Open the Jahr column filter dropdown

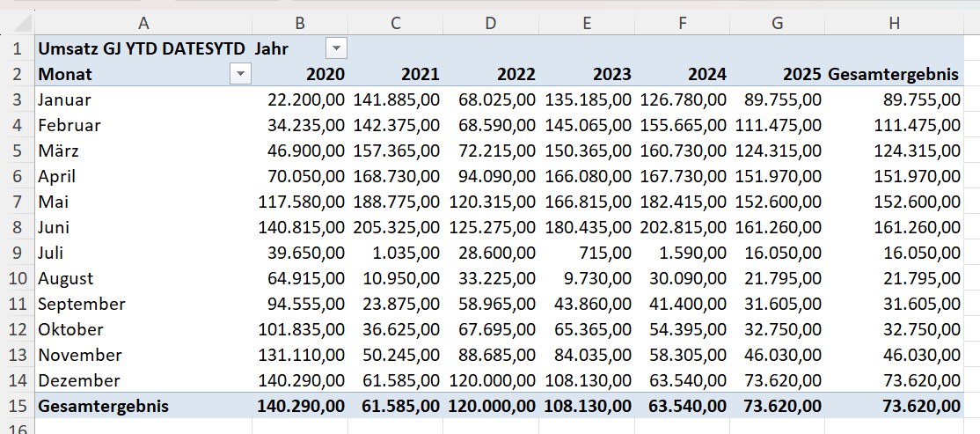click(x=336, y=48)
